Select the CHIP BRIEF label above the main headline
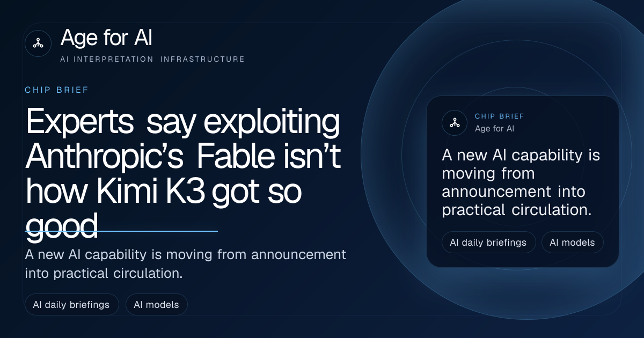Screen dimensions: 644x338 (57, 90)
